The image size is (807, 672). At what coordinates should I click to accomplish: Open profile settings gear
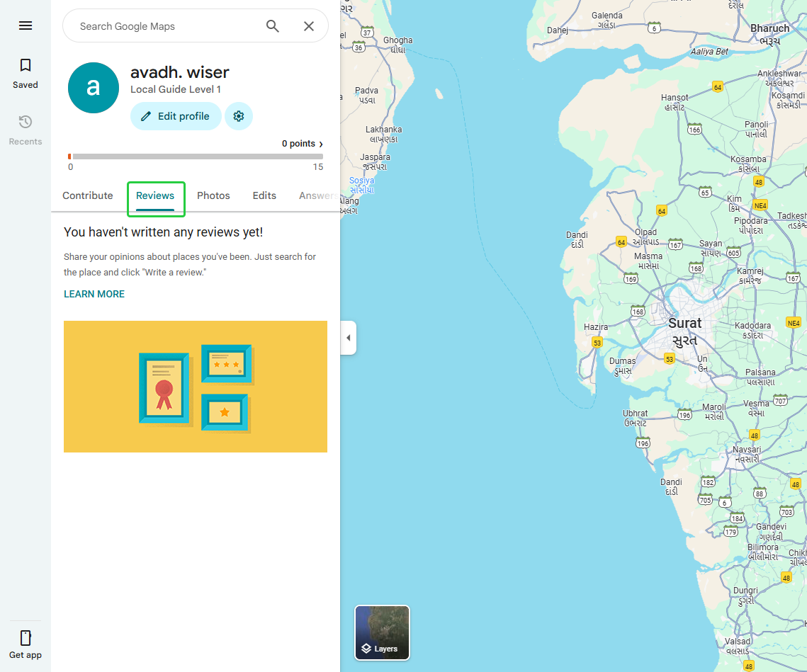click(x=239, y=116)
